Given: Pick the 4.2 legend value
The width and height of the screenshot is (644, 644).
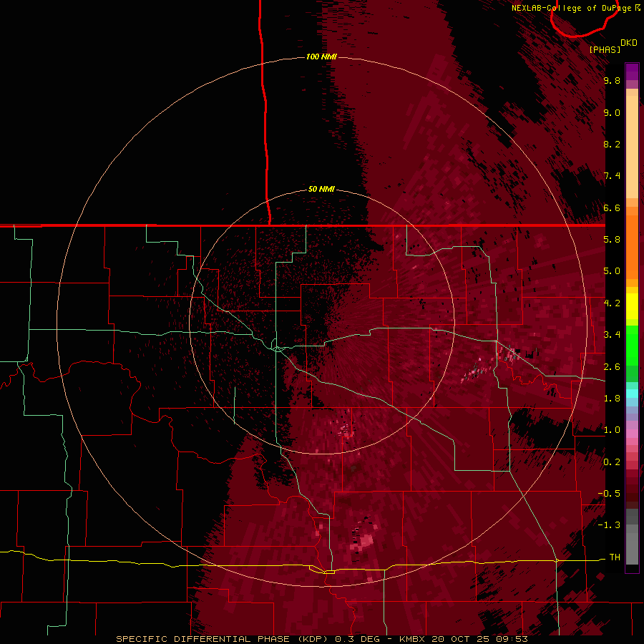Looking at the screenshot, I should click(612, 303).
